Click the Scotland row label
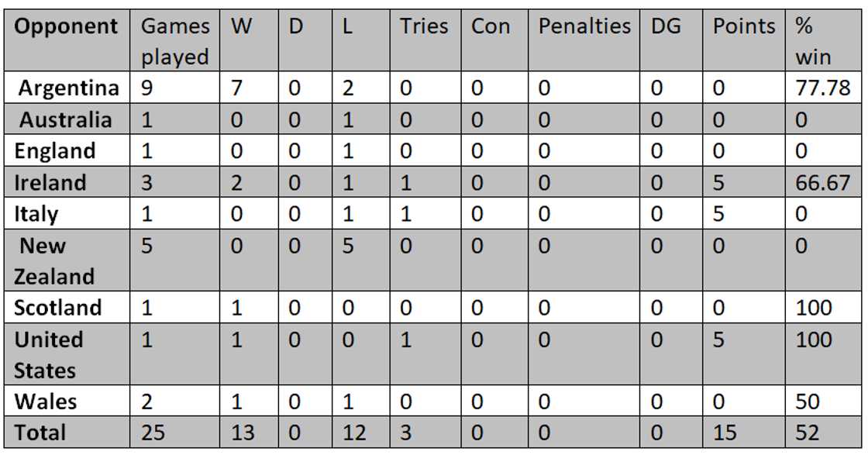Screen dimensions: 868x455 coord(58,308)
